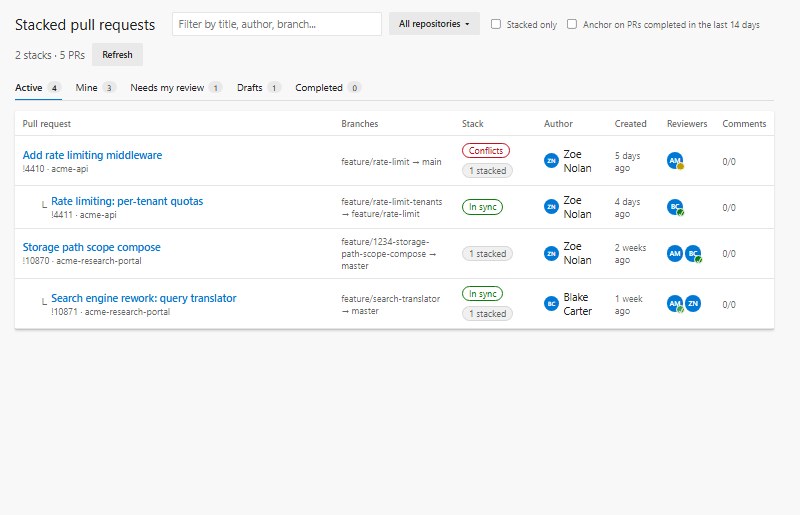Open Add rate limiting middleware PR

[x=92, y=155]
